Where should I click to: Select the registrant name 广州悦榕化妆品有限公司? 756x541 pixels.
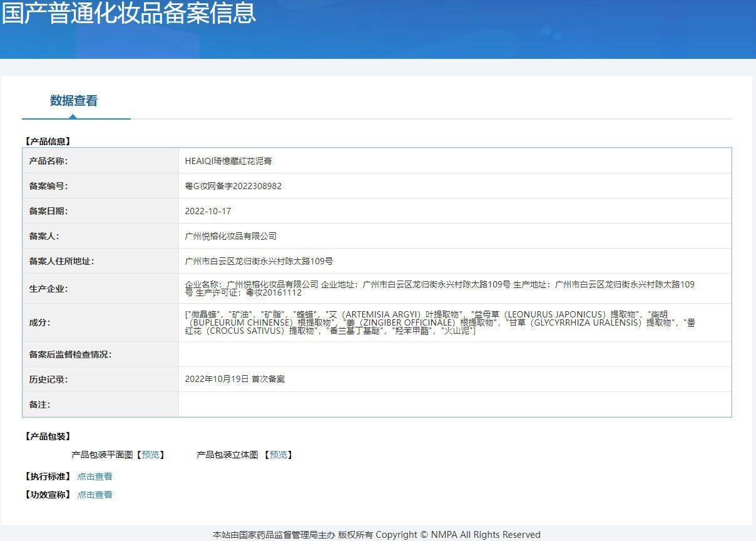[231, 236]
